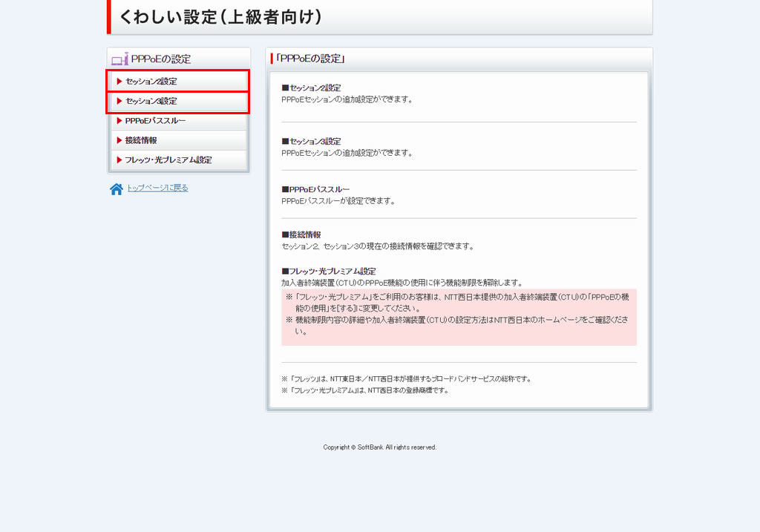Click the ■セッション2設定 heading in content area
Screen dimensions: 760x532
tap(311, 88)
